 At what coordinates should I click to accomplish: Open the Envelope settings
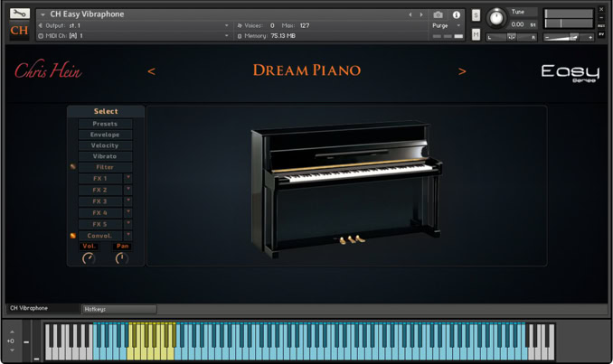coord(105,135)
